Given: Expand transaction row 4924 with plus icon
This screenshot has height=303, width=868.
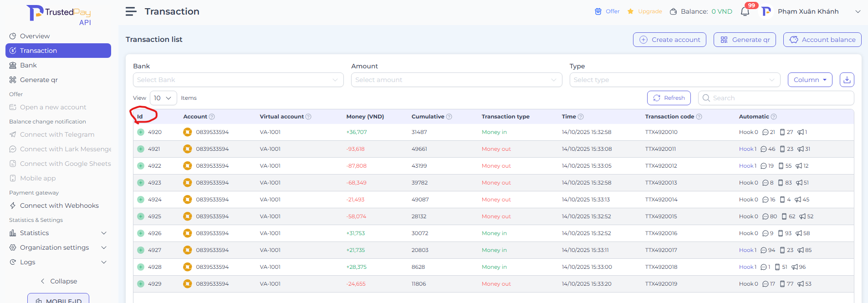Looking at the screenshot, I should 141,200.
